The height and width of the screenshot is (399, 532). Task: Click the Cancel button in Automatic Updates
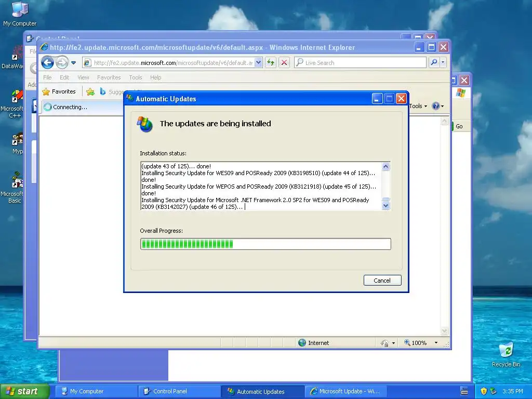click(x=382, y=280)
